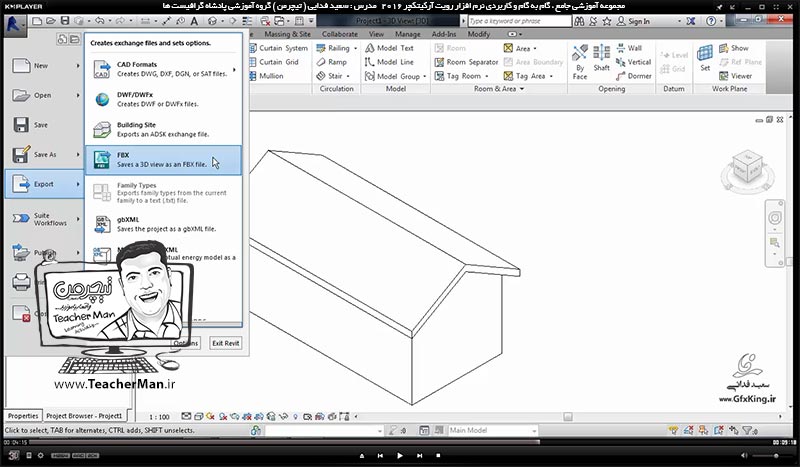Viewport: 800px width, 467px height.
Task: Select the Vertical opening tool
Action: coord(633,62)
